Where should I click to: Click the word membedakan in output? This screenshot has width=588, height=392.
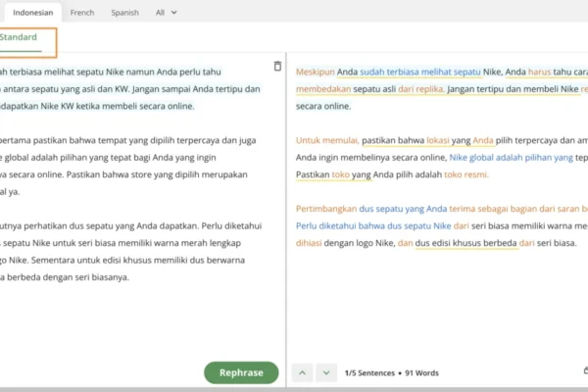pos(323,89)
